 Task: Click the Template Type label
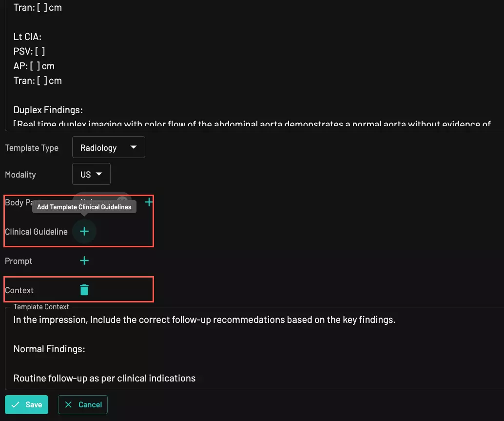[32, 148]
